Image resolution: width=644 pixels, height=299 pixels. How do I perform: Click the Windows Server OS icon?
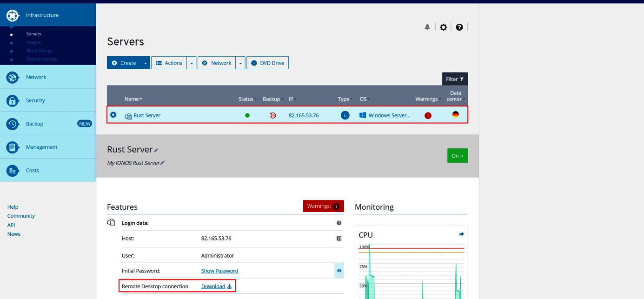pos(363,115)
